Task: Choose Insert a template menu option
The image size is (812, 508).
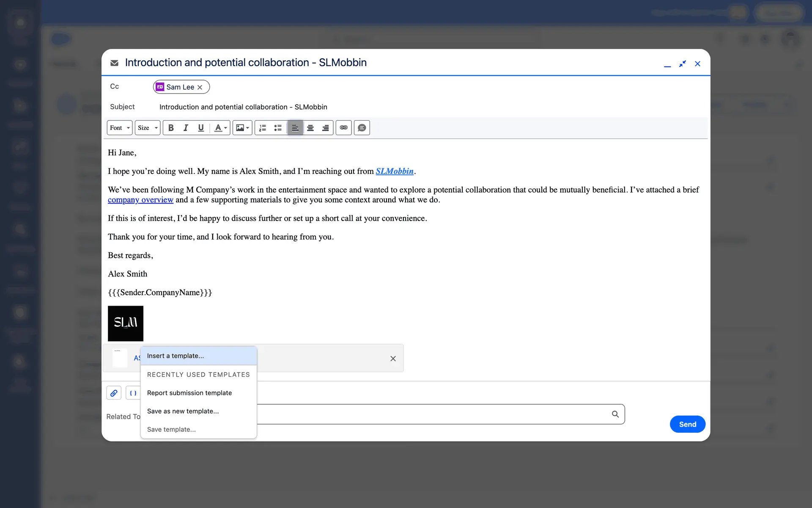Action: [176, 356]
